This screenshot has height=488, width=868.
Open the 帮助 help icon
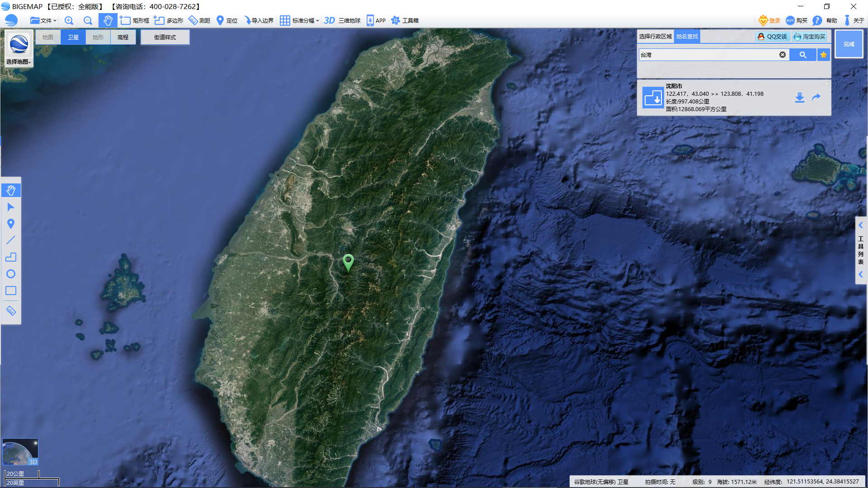click(825, 20)
